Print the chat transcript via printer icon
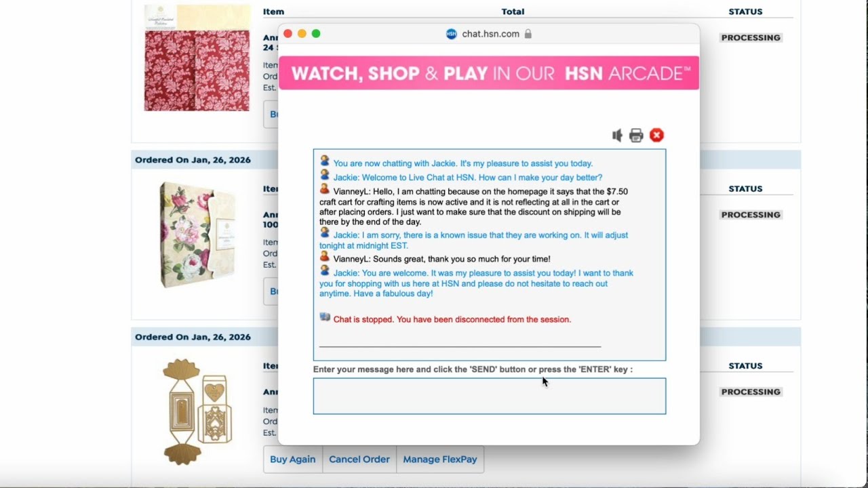The width and height of the screenshot is (868, 488). coord(636,136)
